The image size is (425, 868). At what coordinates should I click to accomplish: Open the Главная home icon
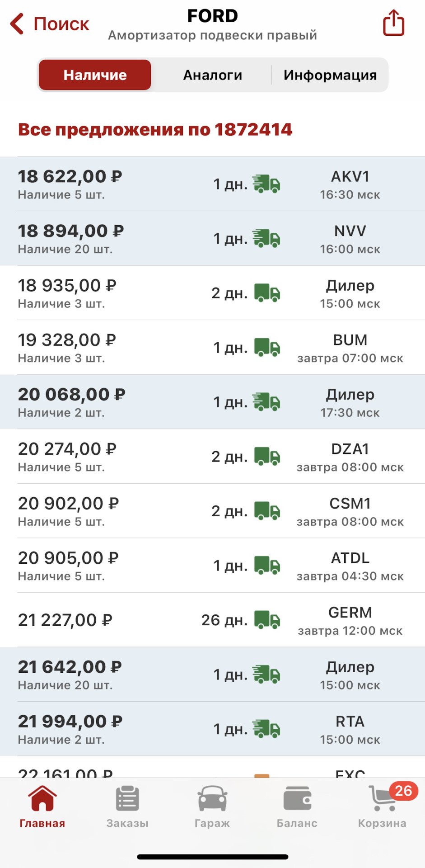(x=42, y=799)
